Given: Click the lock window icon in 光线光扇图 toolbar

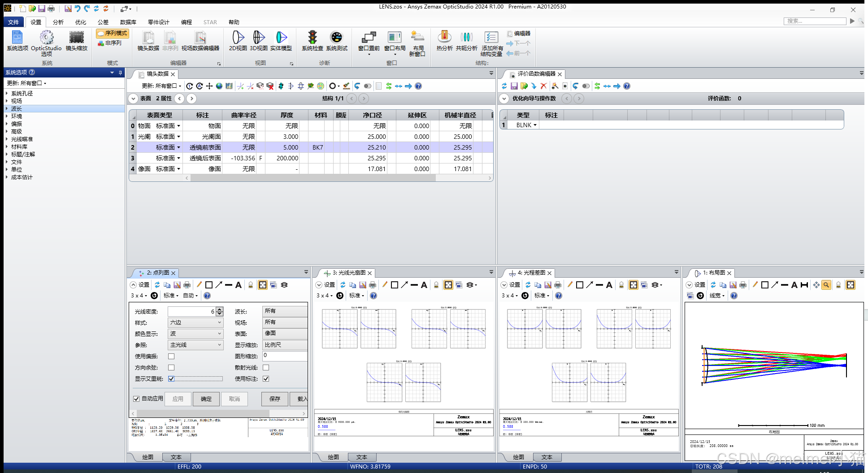Looking at the screenshot, I should pyautogui.click(x=436, y=285).
